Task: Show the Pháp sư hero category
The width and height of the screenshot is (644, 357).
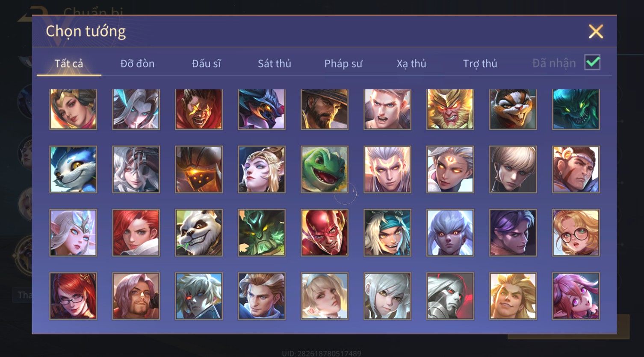Action: [x=343, y=64]
